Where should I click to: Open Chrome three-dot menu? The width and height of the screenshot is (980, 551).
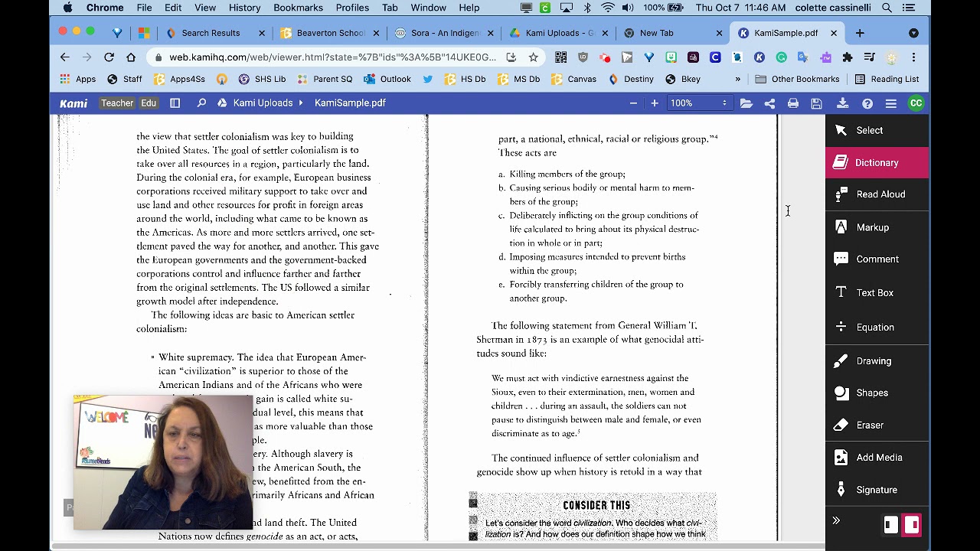coord(913,57)
